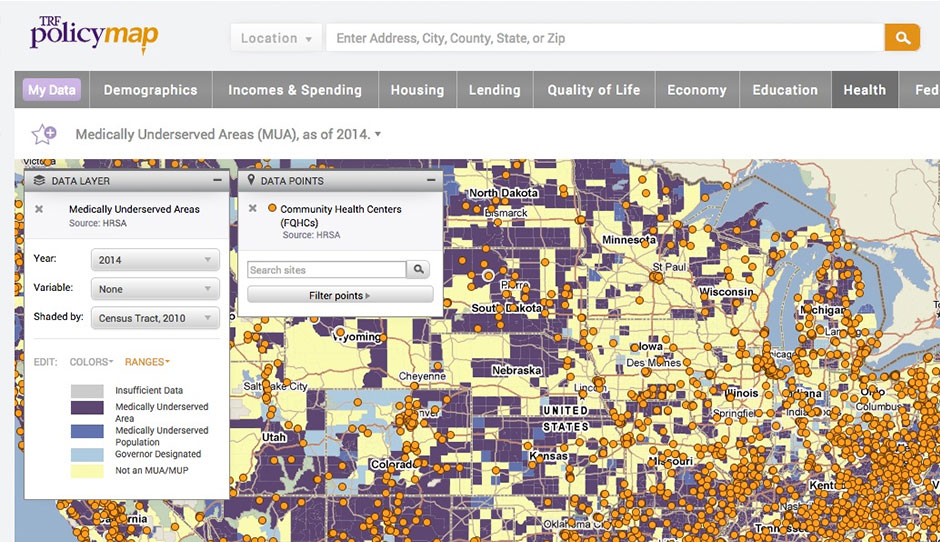Click the orange search magnifier button
Screen dimensions: 940x542
[902, 38]
